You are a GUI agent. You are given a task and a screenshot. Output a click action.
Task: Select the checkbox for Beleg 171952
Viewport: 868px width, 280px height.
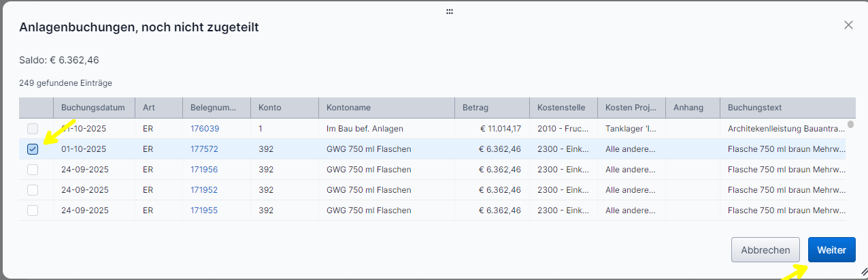33,190
